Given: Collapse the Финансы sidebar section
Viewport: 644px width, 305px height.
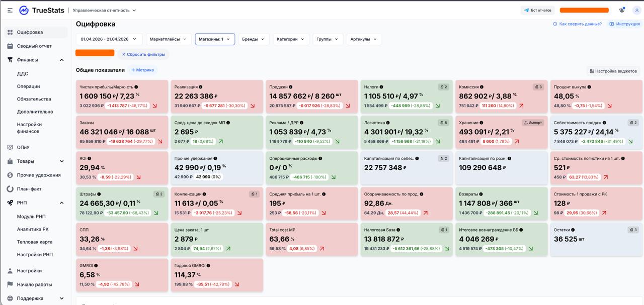Looking at the screenshot, I should pyautogui.click(x=62, y=60).
